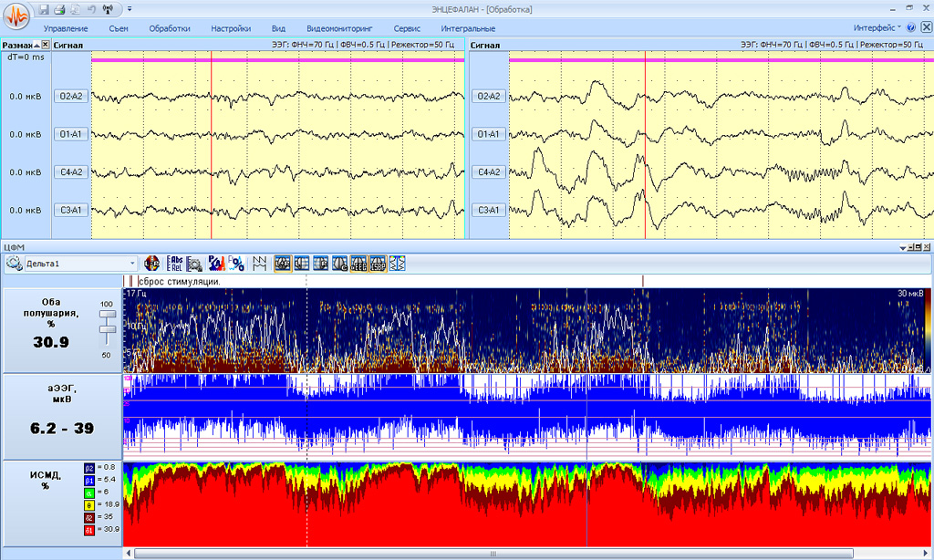Open the Обработки menu
The height and width of the screenshot is (560, 934).
click(169, 28)
